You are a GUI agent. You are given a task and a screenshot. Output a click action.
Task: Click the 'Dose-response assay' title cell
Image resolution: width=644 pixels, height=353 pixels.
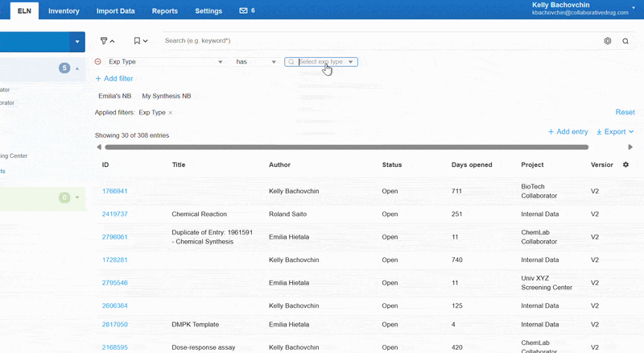pyautogui.click(x=204, y=347)
